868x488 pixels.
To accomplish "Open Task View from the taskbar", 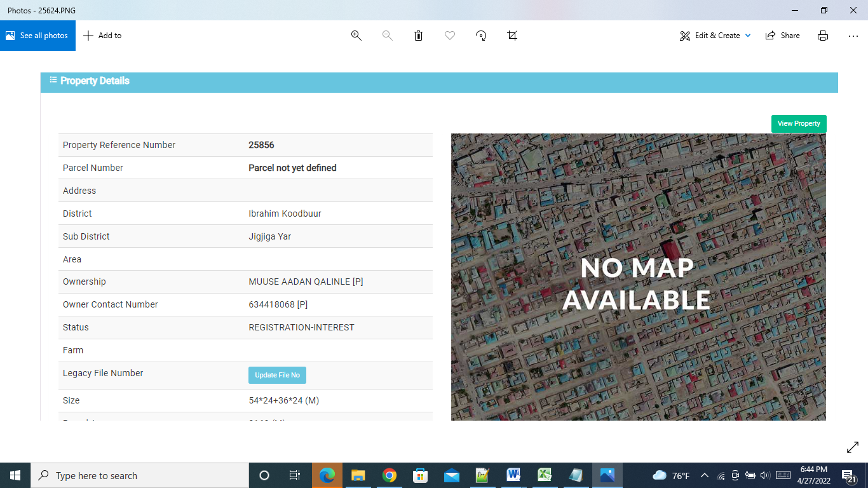I will point(295,475).
